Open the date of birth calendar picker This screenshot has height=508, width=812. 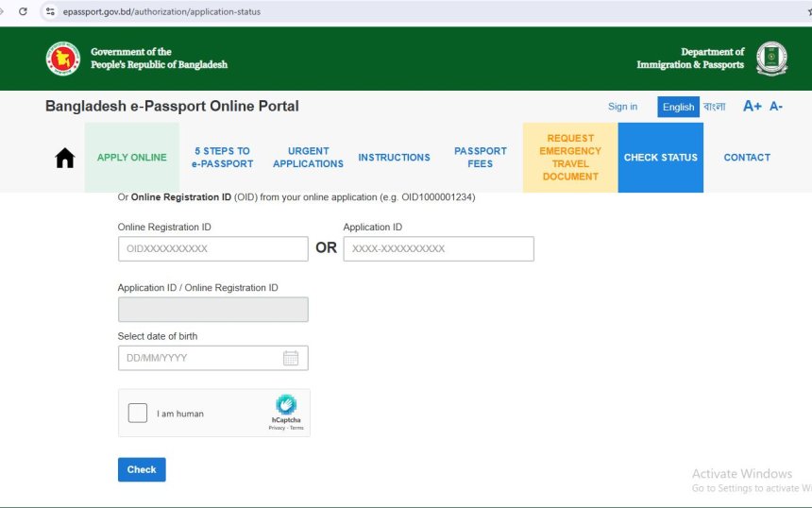[x=291, y=359]
